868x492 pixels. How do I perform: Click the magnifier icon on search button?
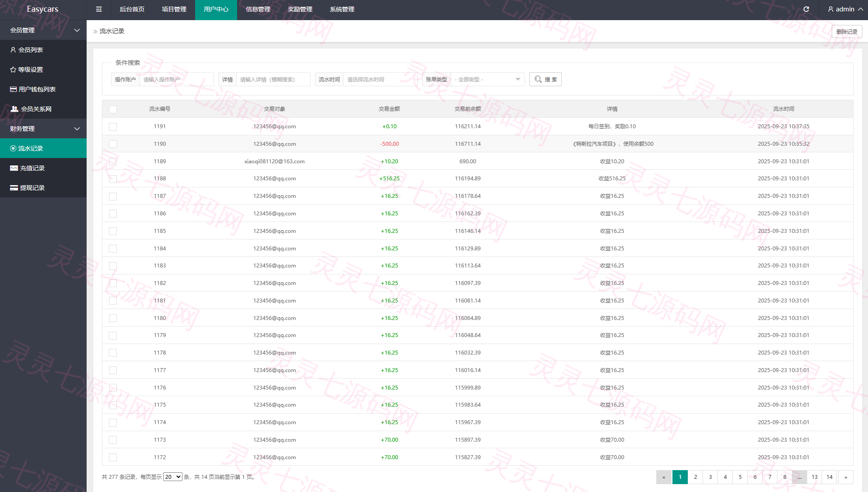[x=538, y=79]
